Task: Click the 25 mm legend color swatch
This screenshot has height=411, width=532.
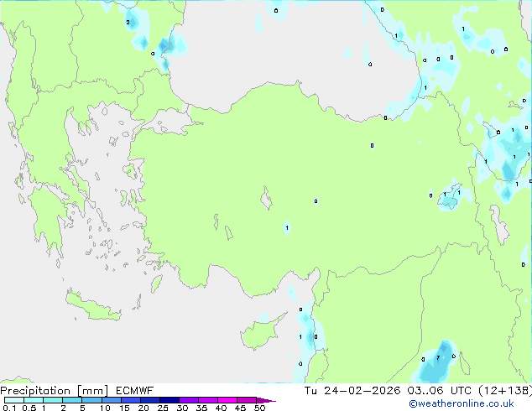Action: pos(169,400)
